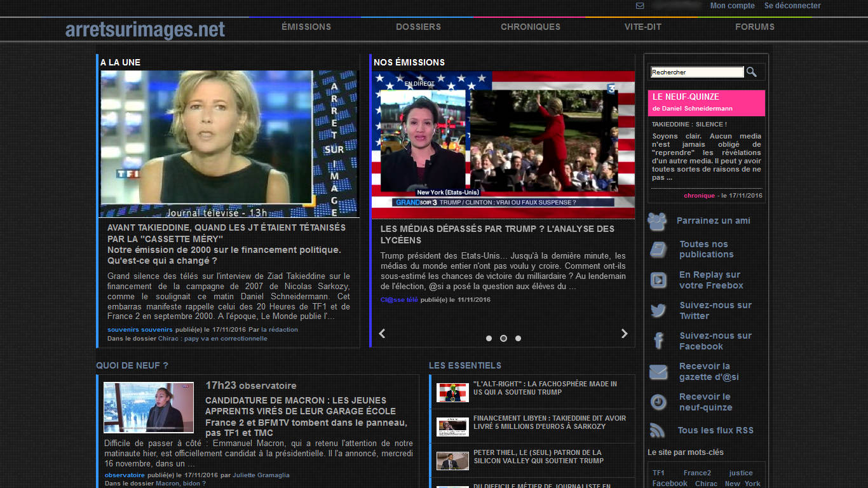Open the Dossiers menu
The image size is (868, 488).
pos(418,27)
